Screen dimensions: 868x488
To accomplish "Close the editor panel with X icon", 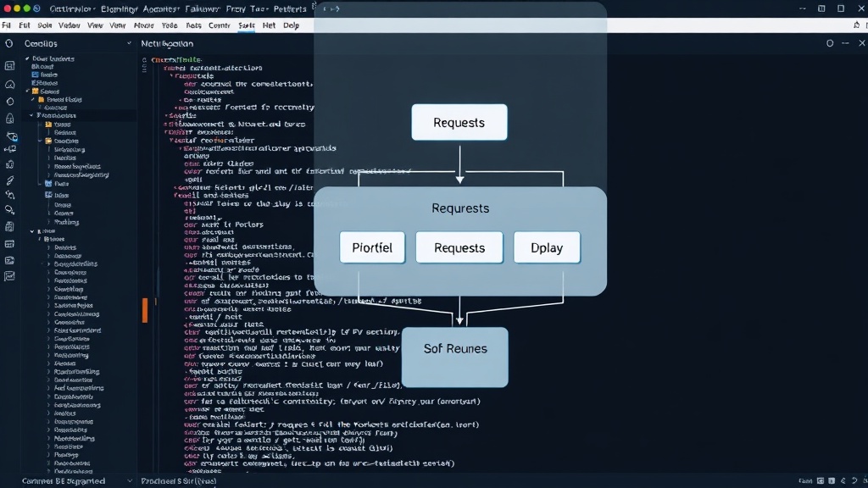I will pyautogui.click(x=862, y=43).
